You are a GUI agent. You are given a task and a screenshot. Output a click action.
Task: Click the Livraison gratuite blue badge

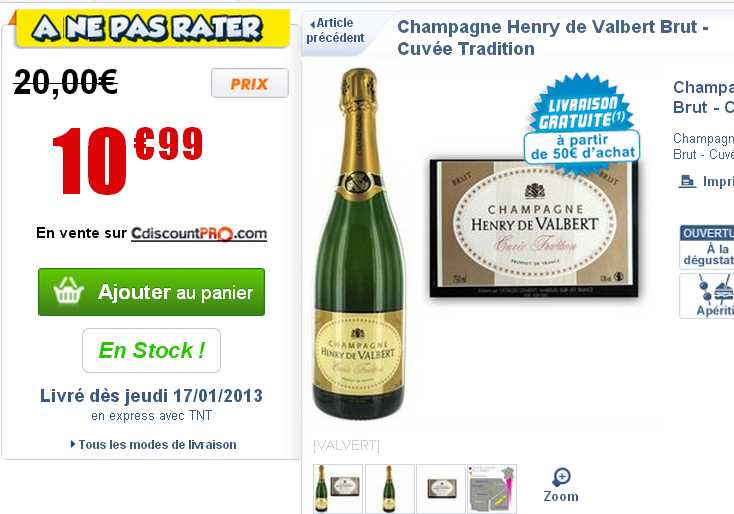coord(581,122)
